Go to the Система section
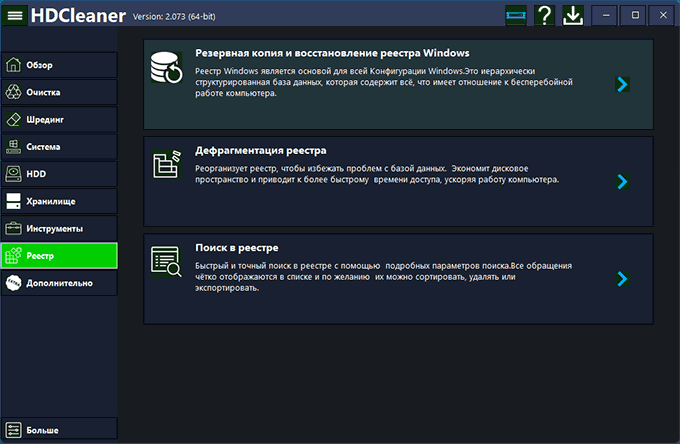This screenshot has height=444, width=680. point(59,147)
